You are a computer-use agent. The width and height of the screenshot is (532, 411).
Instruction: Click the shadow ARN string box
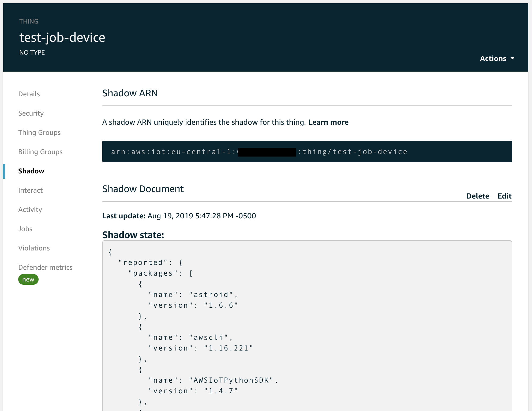[x=307, y=151]
